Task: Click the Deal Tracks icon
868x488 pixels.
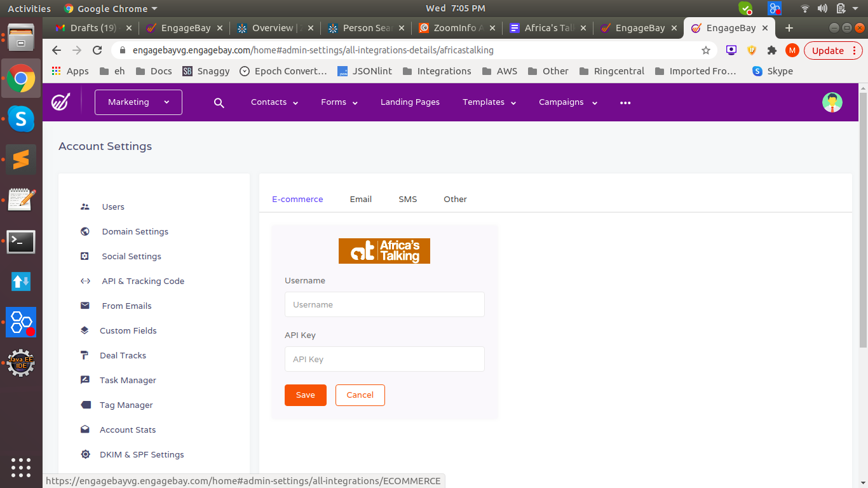Action: pos(85,355)
